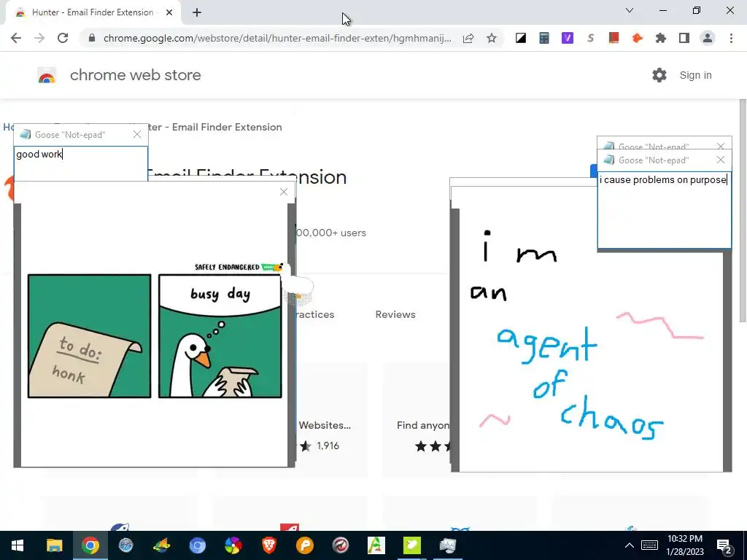The width and height of the screenshot is (747, 560).
Task: Open the Extensions puzzle piece menu
Action: pyautogui.click(x=660, y=38)
